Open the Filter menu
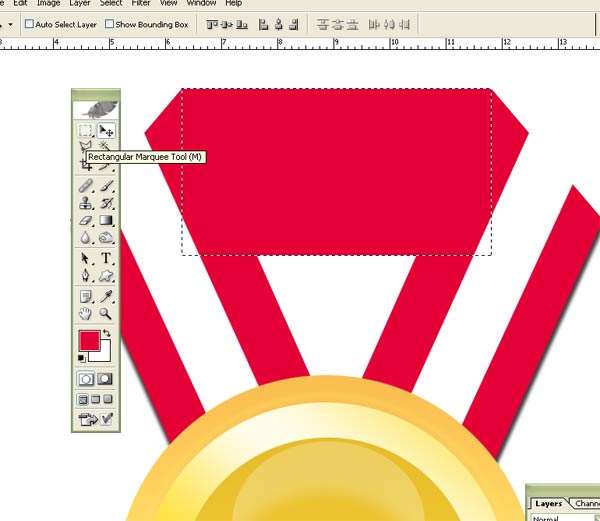The width and height of the screenshot is (600, 521). coord(140,4)
